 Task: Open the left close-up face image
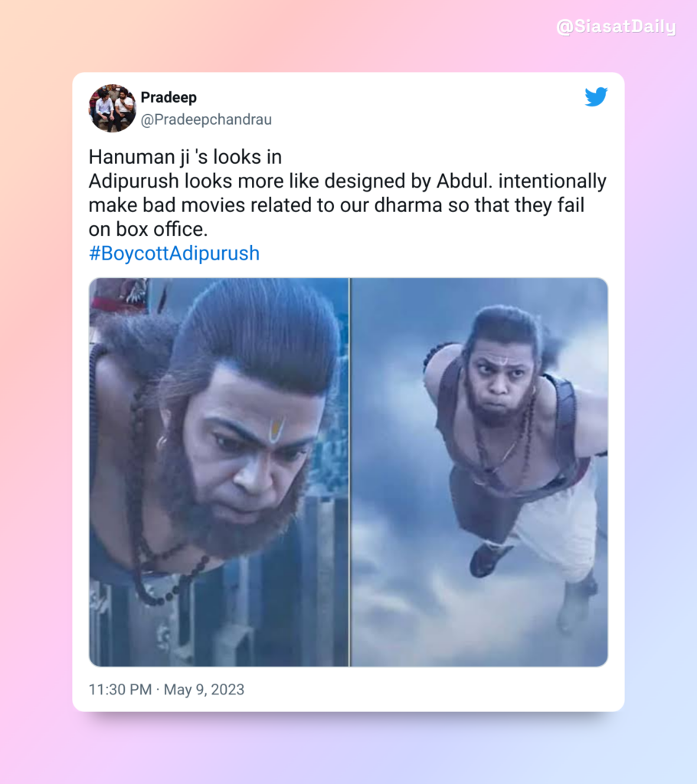click(x=218, y=472)
